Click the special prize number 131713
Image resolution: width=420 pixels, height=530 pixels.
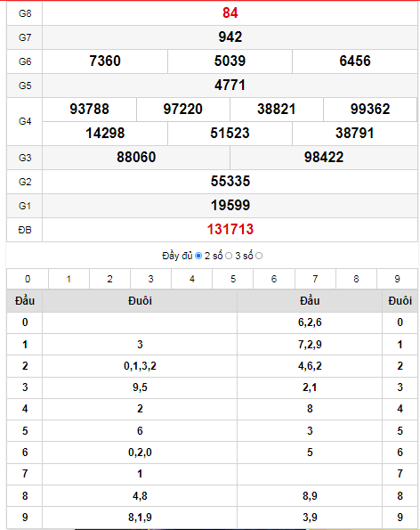(230, 230)
